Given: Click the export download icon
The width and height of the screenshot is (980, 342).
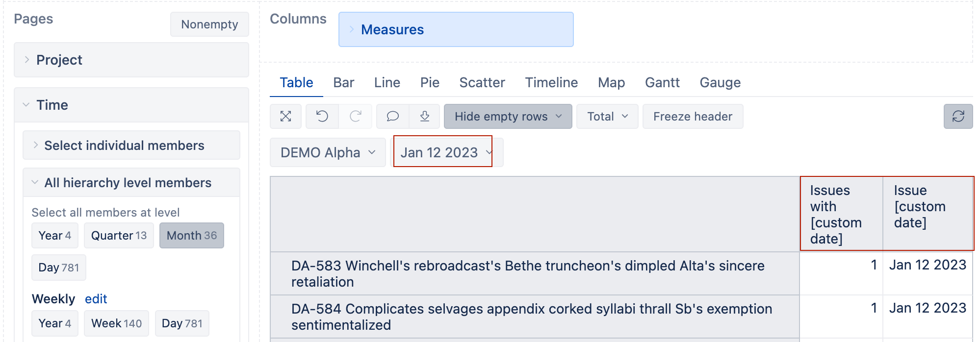Looking at the screenshot, I should pyautogui.click(x=425, y=116).
